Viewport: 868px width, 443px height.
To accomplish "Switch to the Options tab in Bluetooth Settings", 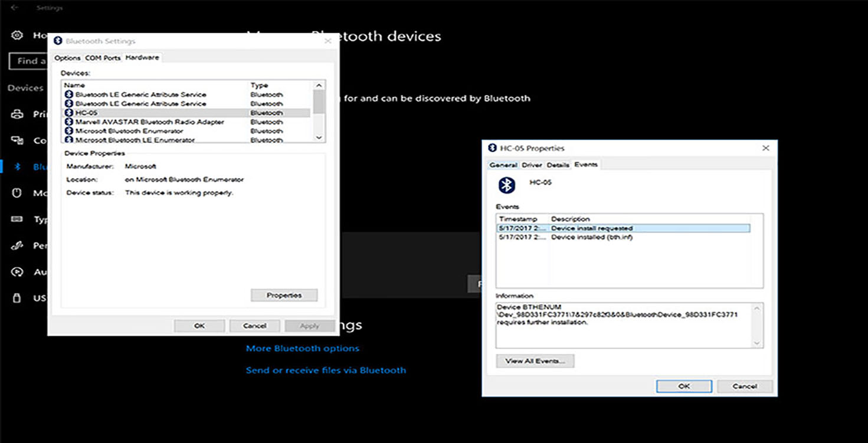I will click(x=67, y=58).
